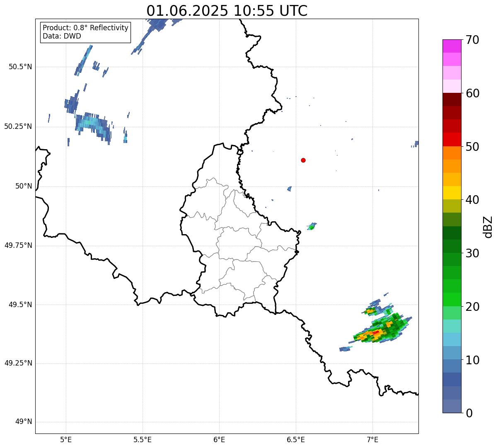Click the latitude label 50.5°N
This screenshot has width=498, height=448.
[x=20, y=67]
